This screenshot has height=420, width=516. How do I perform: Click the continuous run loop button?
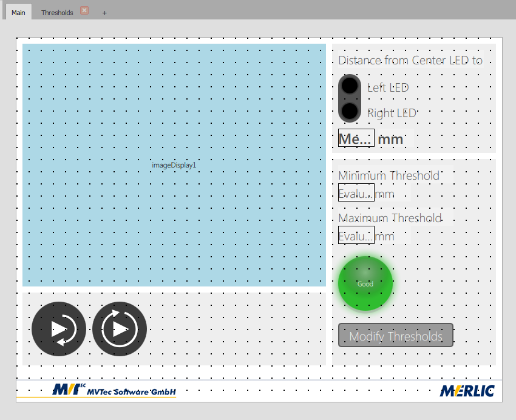tap(120, 329)
